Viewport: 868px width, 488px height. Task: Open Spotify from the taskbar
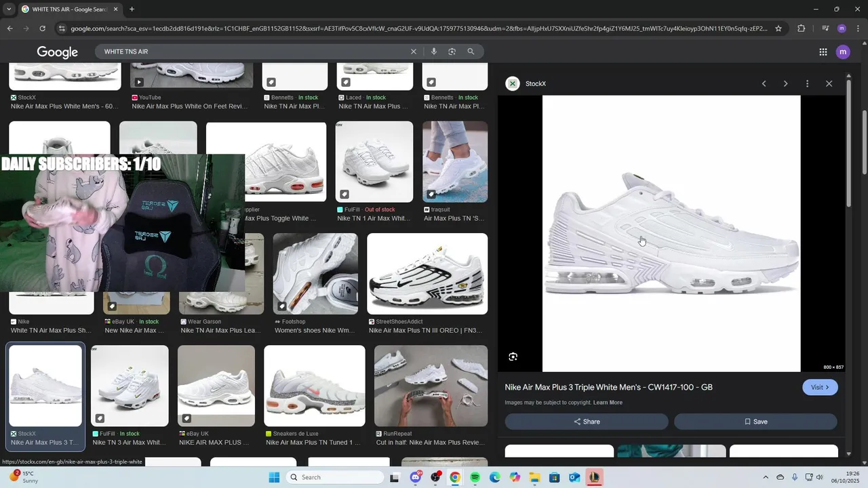475,477
